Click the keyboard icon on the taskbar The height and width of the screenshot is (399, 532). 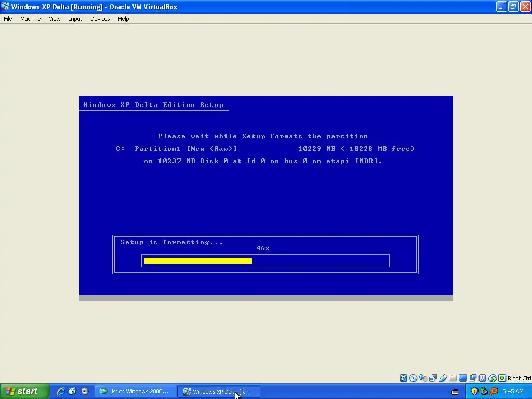tap(455, 392)
